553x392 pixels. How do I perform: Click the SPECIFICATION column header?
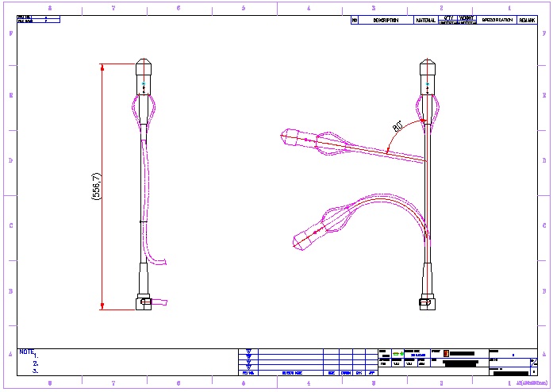pyautogui.click(x=497, y=21)
